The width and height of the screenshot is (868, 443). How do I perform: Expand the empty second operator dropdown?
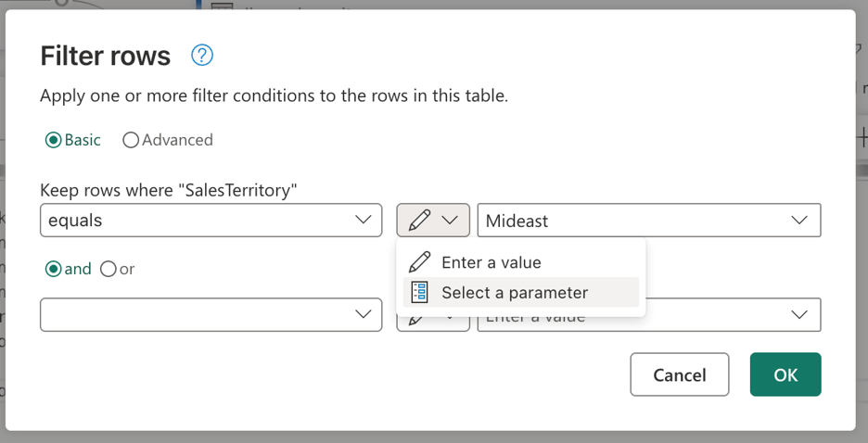click(364, 315)
